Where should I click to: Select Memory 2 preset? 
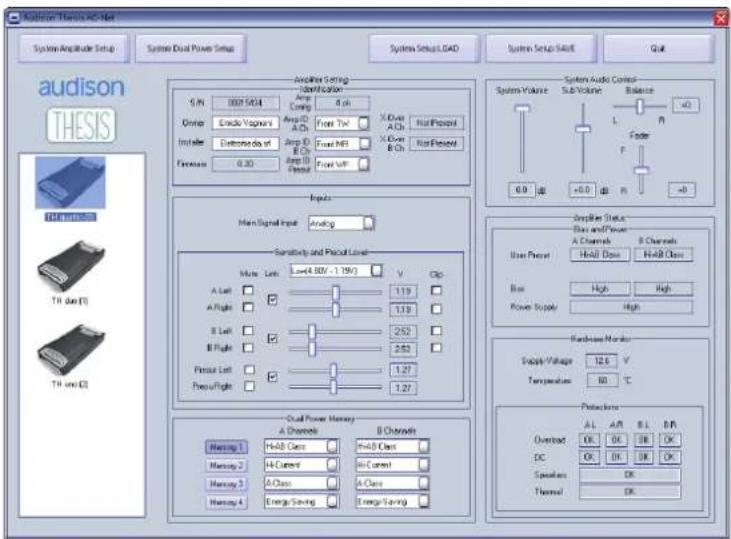click(227, 465)
